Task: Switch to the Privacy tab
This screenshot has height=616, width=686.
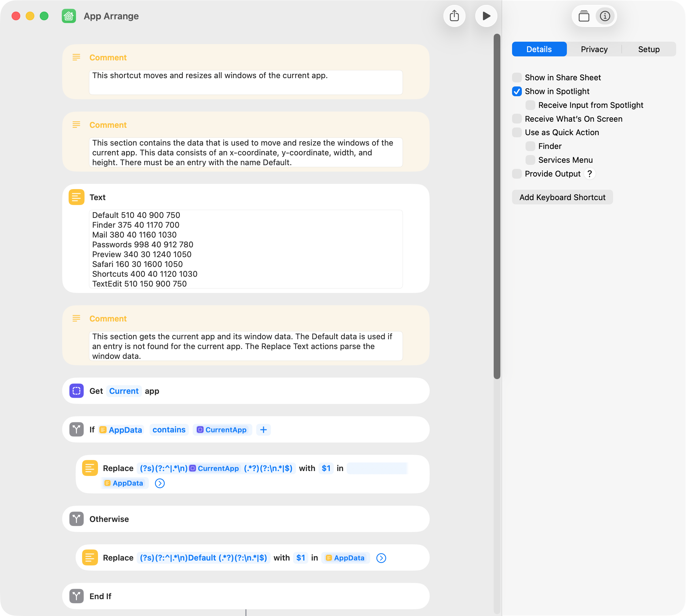Action: [x=594, y=49]
